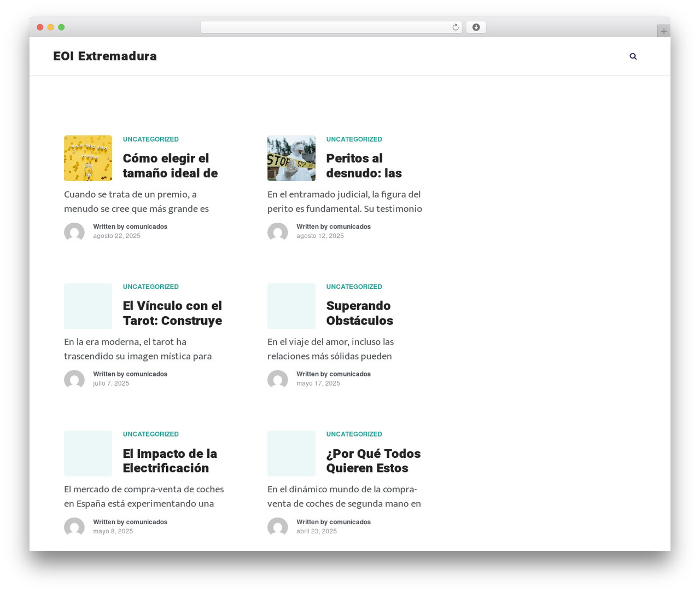Open the article 'Cómo elegir el tamaño ideal de'
The width and height of the screenshot is (700, 593).
pyautogui.click(x=170, y=166)
